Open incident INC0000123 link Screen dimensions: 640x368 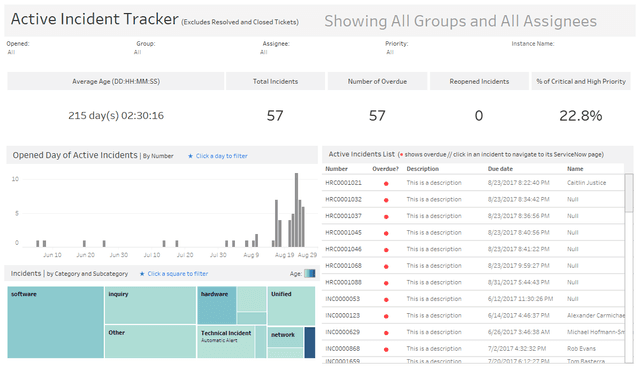click(x=342, y=315)
